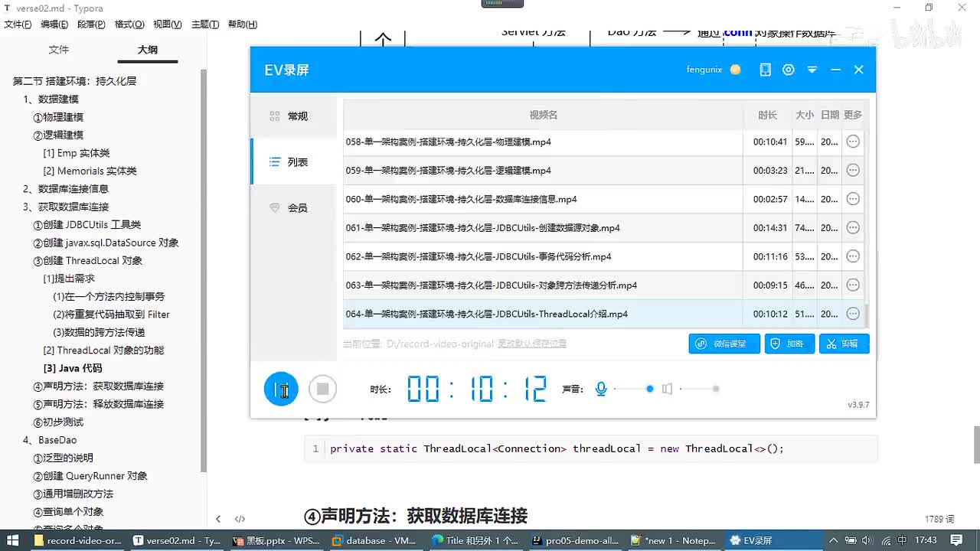Viewport: 980px width, 551px height.
Task: Open Typora 视图(V) menu
Action: click(x=168, y=24)
